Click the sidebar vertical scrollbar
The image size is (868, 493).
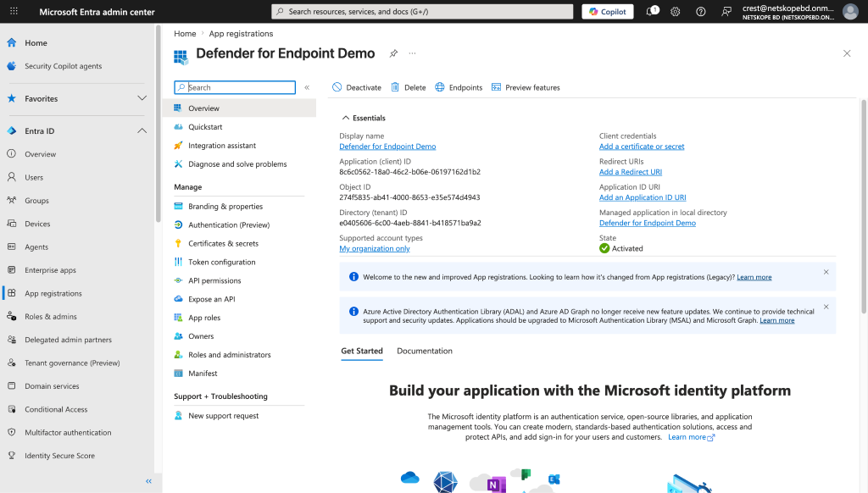click(159, 124)
